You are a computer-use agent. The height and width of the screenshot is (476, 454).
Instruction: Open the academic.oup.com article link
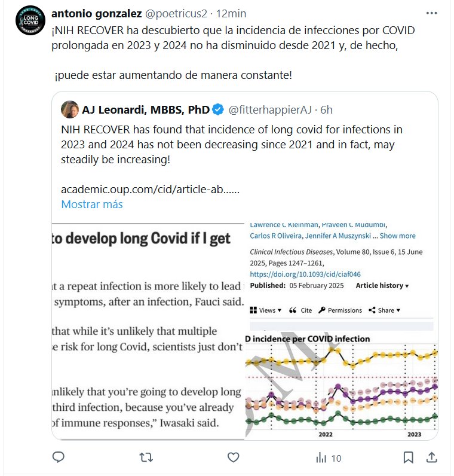coord(151,189)
